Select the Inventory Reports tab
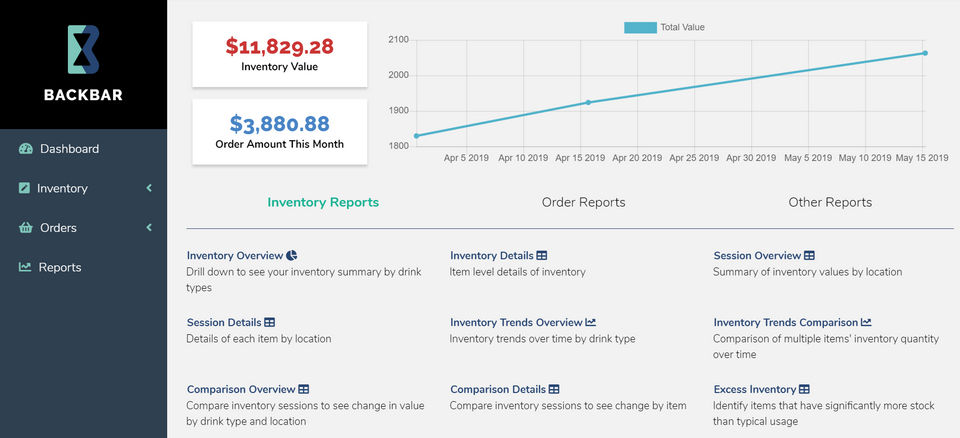 coord(323,202)
